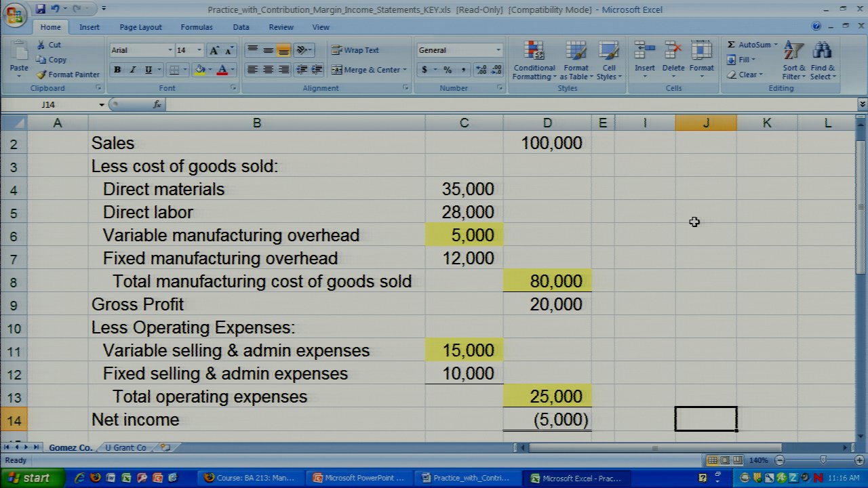Image resolution: width=868 pixels, height=488 pixels.
Task: Click the AutoSum button
Action: (x=753, y=45)
